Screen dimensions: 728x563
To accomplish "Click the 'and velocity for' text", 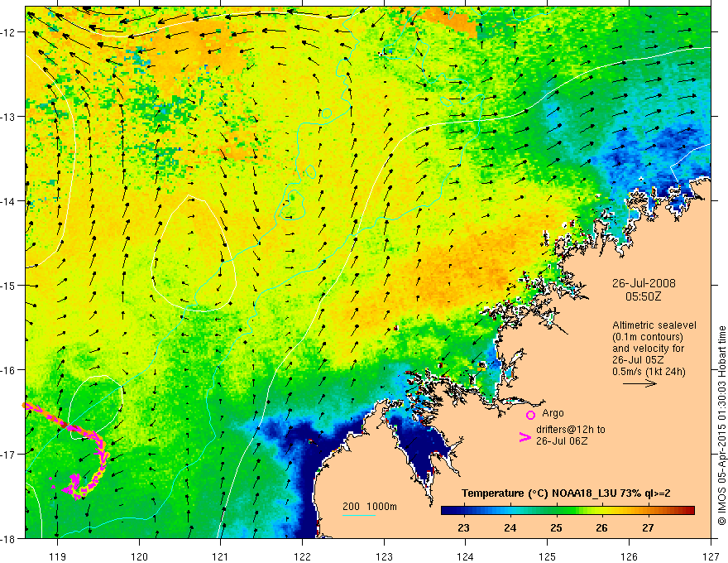I will [x=648, y=349].
